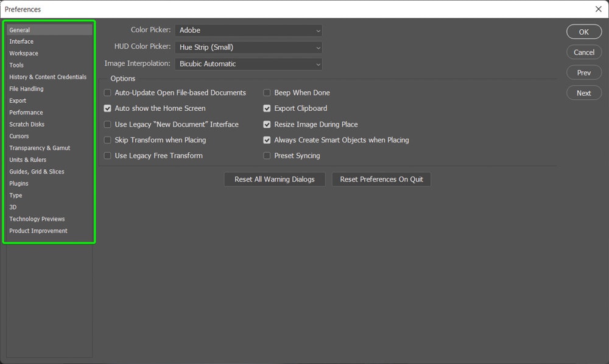Open Export preferences
This screenshot has height=364, width=609.
pyautogui.click(x=49, y=100)
